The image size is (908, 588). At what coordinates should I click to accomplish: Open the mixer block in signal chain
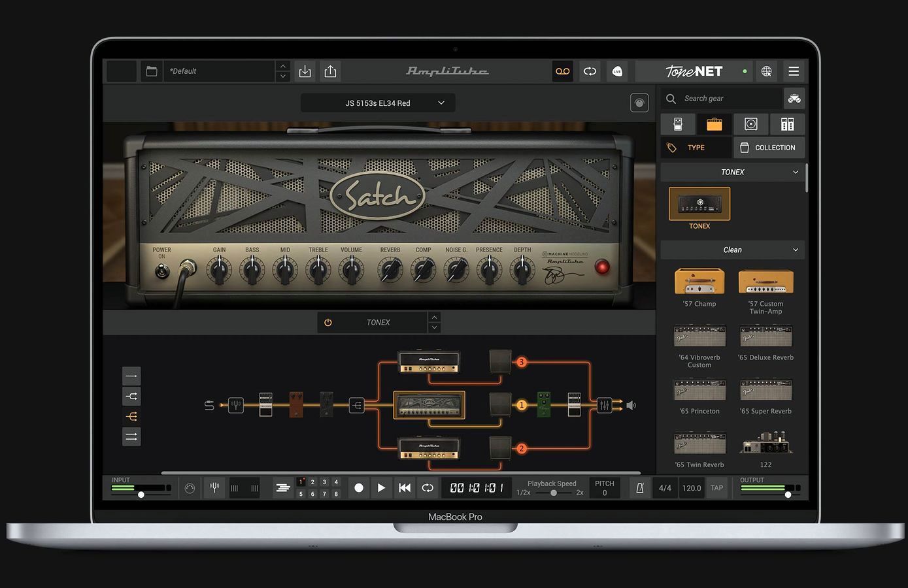[605, 406]
